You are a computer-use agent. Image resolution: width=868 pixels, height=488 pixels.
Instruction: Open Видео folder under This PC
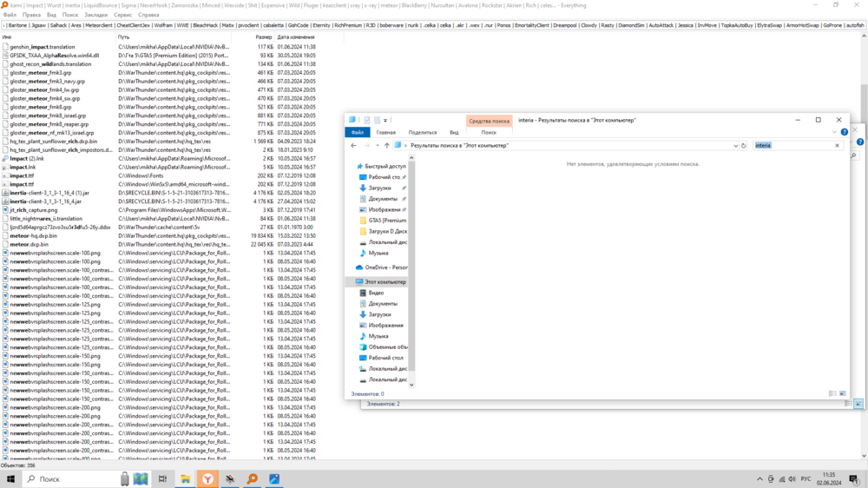click(376, 293)
